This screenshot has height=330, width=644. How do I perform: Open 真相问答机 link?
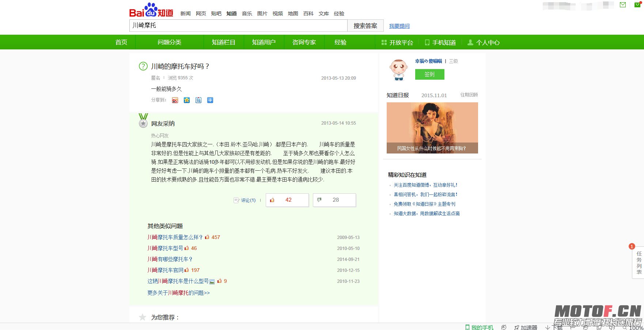tap(426, 194)
